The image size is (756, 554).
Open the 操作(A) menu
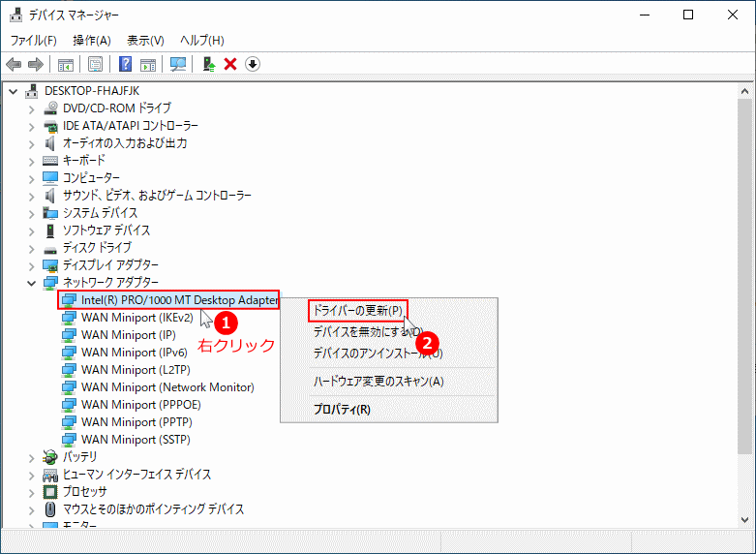tap(92, 40)
